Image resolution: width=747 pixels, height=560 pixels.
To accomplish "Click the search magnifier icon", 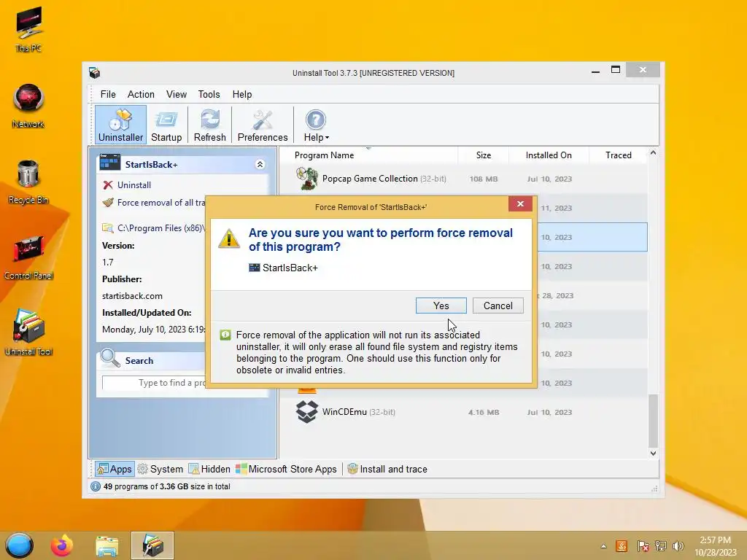I will [x=110, y=358].
